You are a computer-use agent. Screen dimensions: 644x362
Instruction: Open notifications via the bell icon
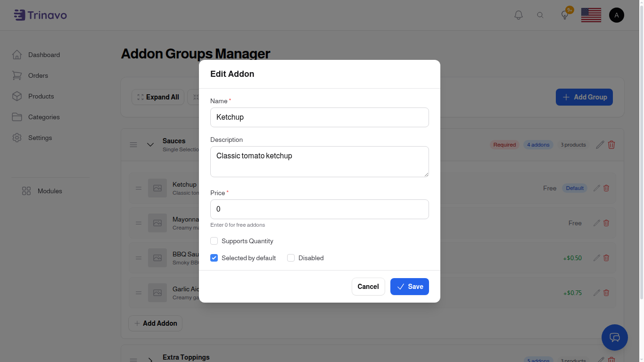(x=518, y=15)
